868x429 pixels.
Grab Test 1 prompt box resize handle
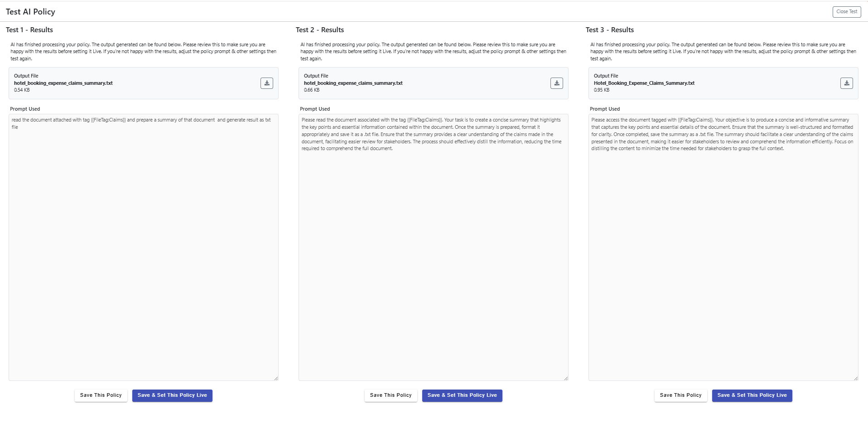pos(276,378)
